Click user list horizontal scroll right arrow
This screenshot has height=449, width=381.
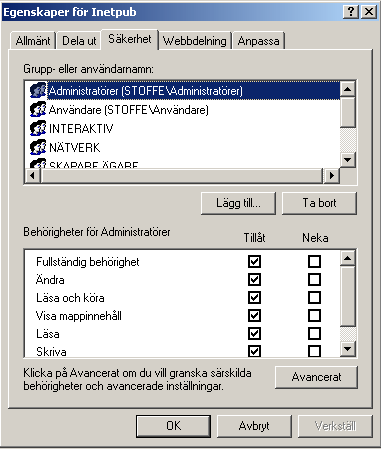click(x=331, y=175)
